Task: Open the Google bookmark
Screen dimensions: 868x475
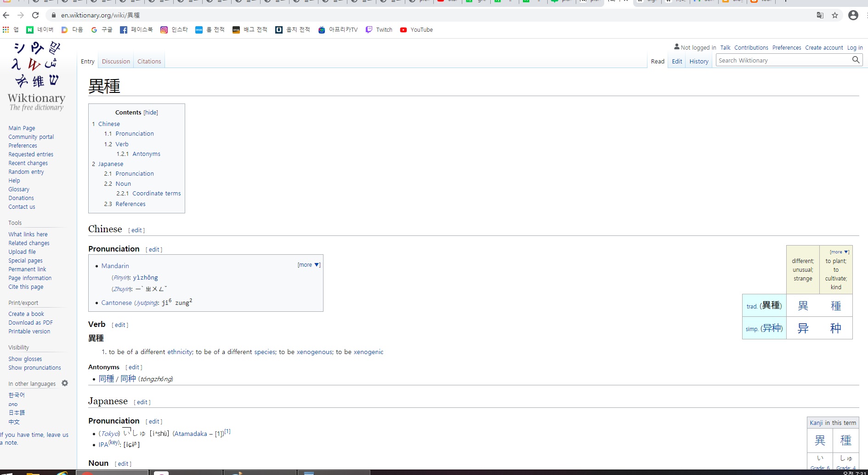Action: click(x=102, y=29)
